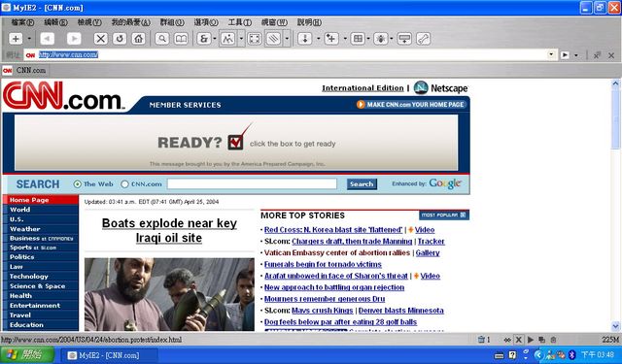The image size is (622, 364).
Task: Switch to full screen with the frame icon
Action: click(255, 39)
